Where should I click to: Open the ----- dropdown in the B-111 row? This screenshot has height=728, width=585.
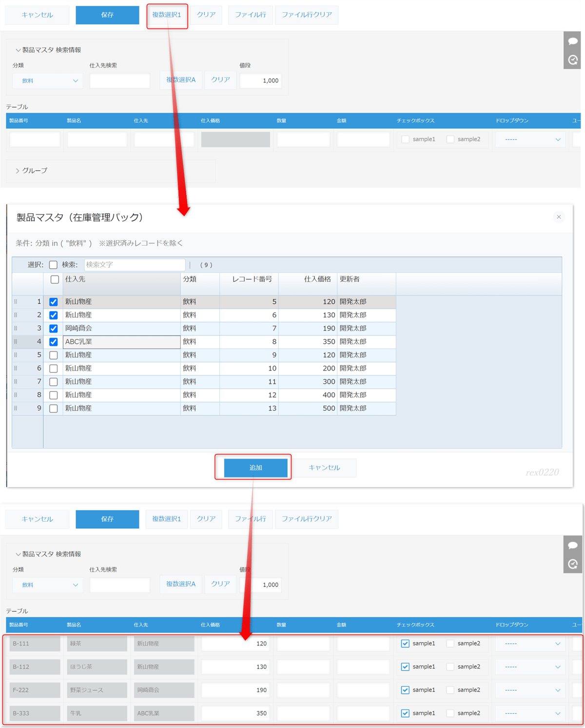[531, 644]
